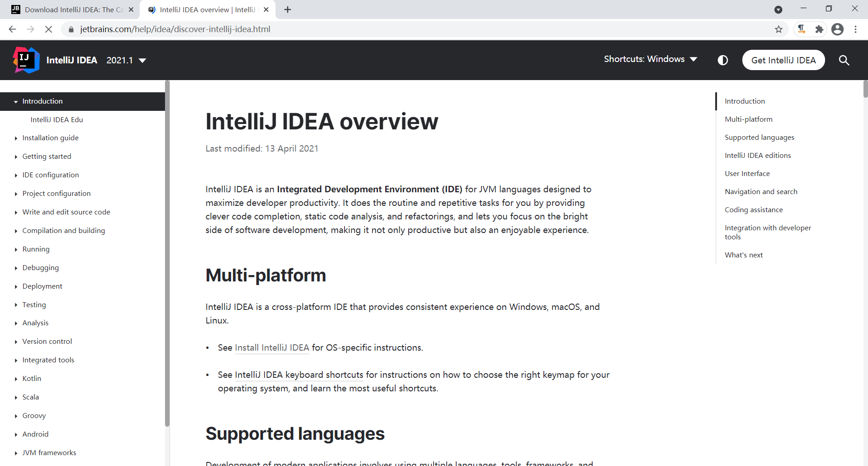The height and width of the screenshot is (466, 868).
Task: Go back using the browser back arrow
Action: pyautogui.click(x=13, y=29)
